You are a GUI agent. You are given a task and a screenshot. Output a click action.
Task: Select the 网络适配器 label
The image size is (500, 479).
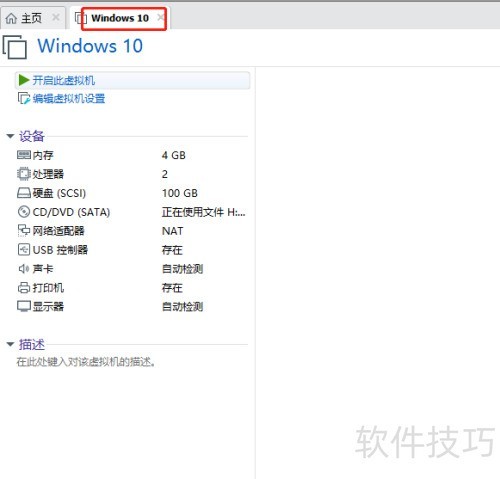coord(59,231)
